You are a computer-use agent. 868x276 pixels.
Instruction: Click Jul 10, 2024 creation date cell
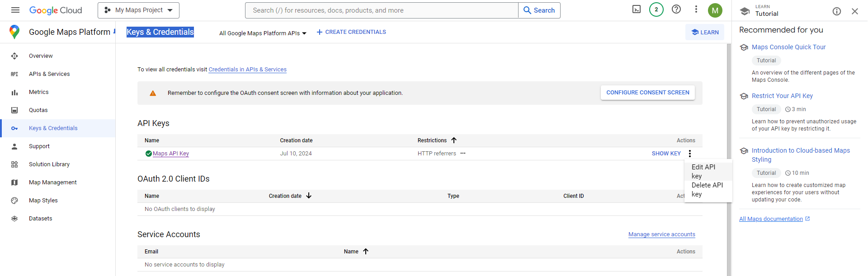[x=296, y=154]
